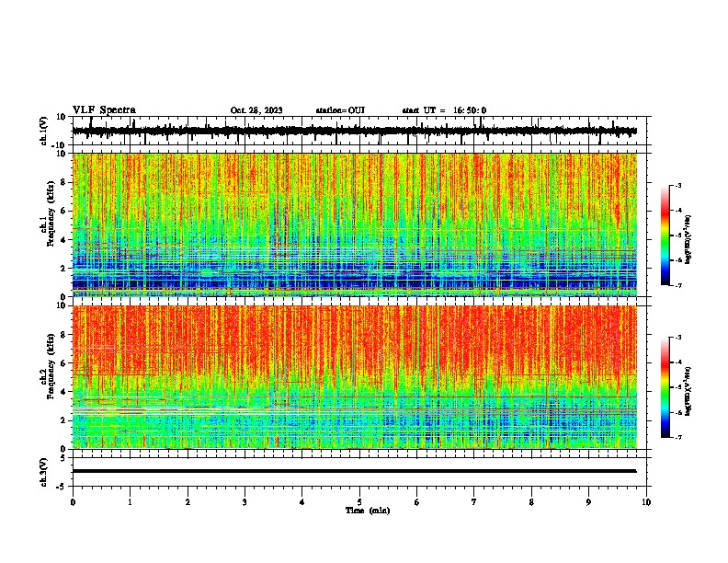Click time axis tick label "9"
728x563 pixels.
588,502
